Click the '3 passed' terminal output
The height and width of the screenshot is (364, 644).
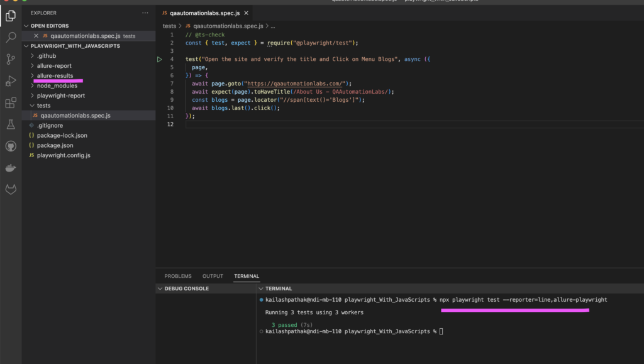point(284,325)
